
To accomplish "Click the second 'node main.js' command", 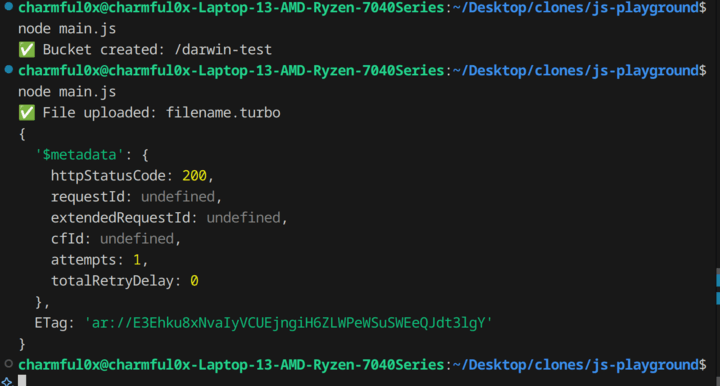I will click(x=67, y=91).
